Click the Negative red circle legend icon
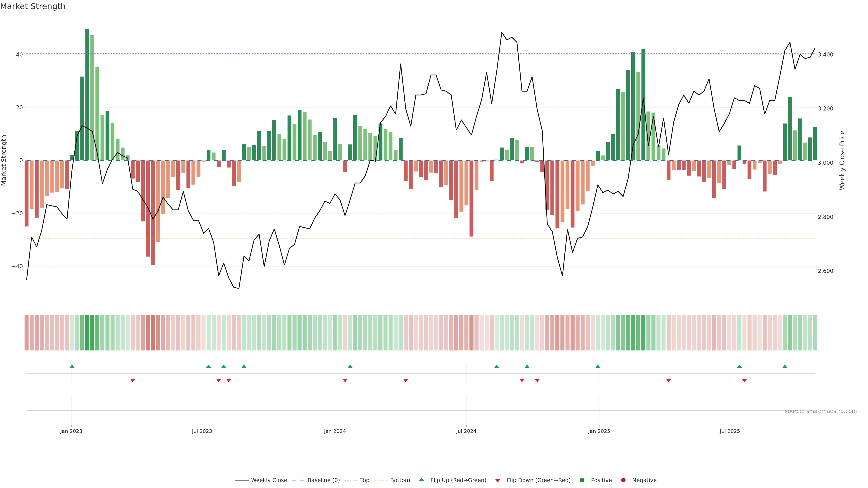Image resolution: width=868 pixels, height=488 pixels. [x=623, y=480]
